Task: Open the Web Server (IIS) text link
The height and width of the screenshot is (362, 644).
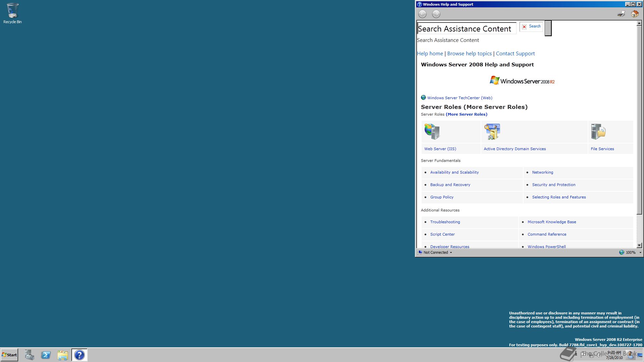Action: [x=440, y=149]
